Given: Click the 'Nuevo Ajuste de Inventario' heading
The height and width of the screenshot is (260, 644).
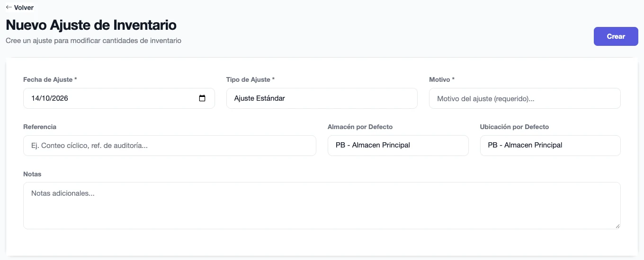Looking at the screenshot, I should (x=91, y=25).
